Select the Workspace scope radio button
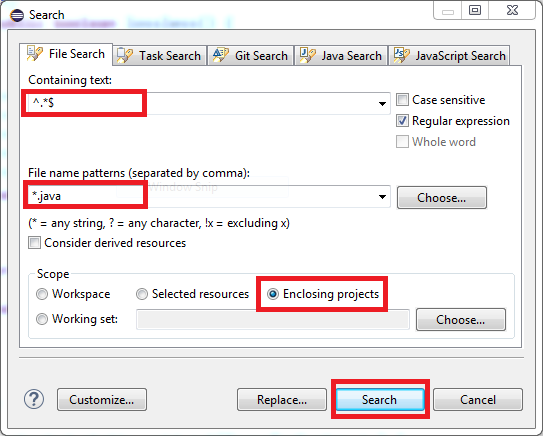The height and width of the screenshot is (436, 543). click(42, 294)
